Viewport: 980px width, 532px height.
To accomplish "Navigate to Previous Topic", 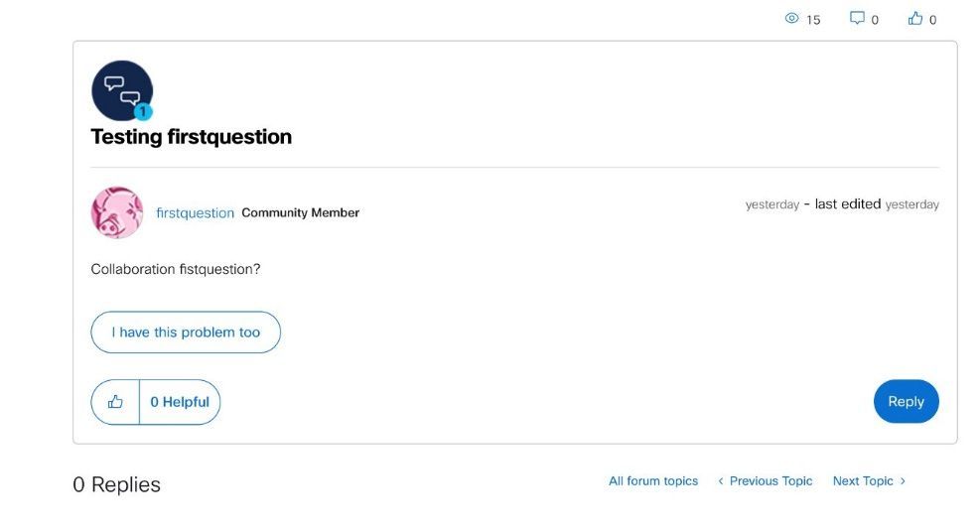I will point(770,480).
